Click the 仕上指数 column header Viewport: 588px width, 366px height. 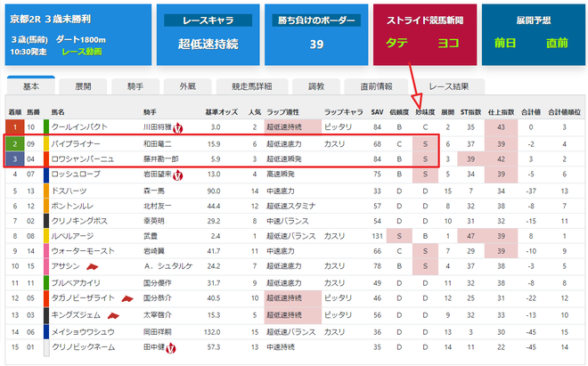tap(501, 112)
